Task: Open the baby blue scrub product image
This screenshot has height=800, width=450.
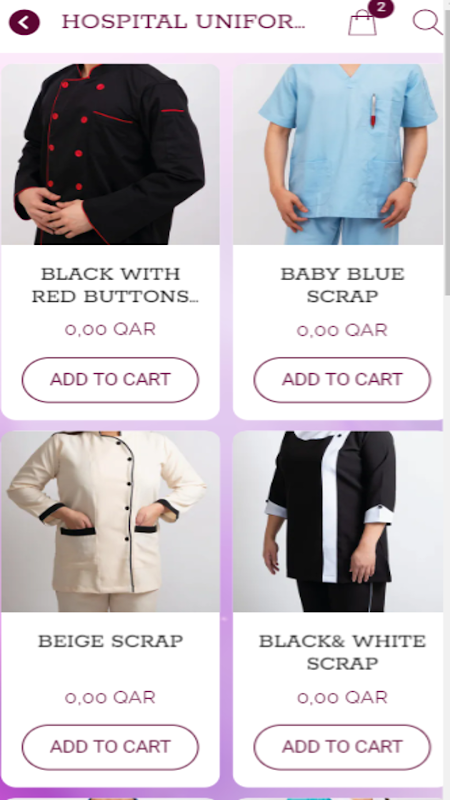Action: coord(338,154)
